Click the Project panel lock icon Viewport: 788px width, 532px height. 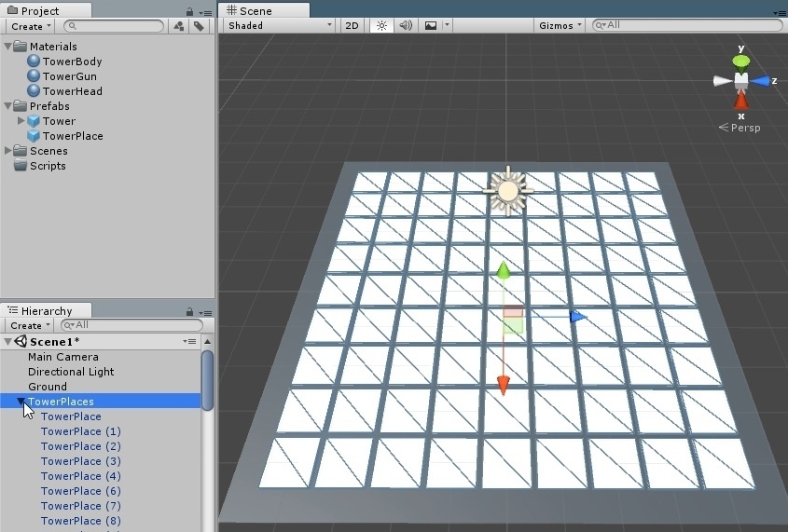(189, 11)
